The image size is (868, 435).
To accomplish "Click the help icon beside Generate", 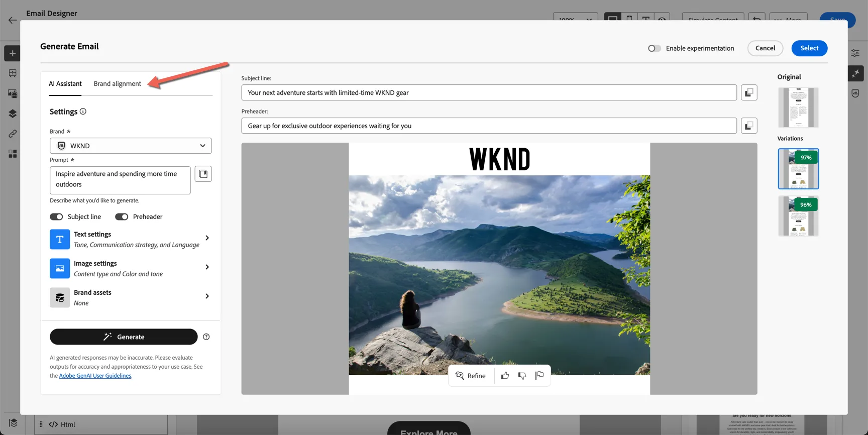I will [x=206, y=337].
